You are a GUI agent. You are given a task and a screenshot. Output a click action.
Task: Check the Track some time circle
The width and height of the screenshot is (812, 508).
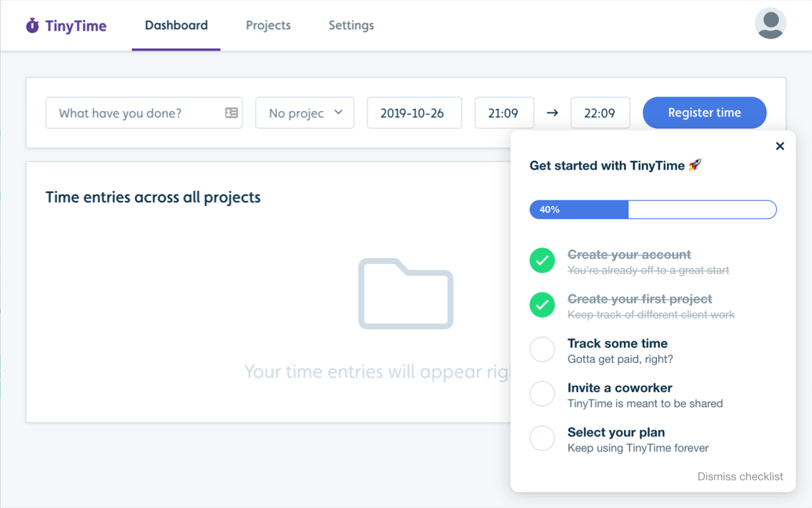pos(543,349)
